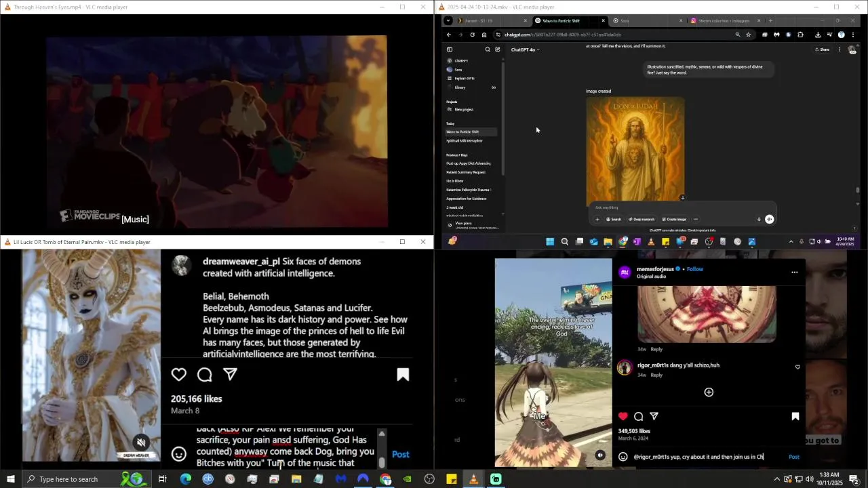Open the Patient Summary Request chat
The image size is (868, 488).
pos(466,172)
